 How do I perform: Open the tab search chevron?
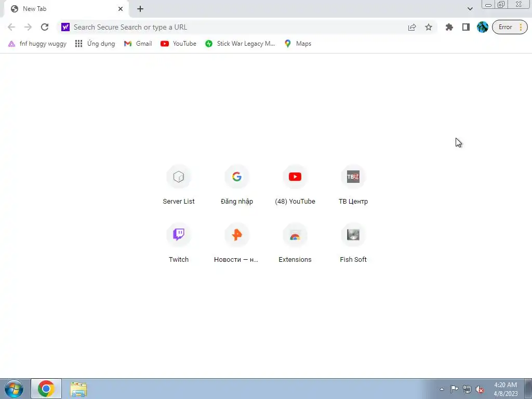tap(470, 9)
